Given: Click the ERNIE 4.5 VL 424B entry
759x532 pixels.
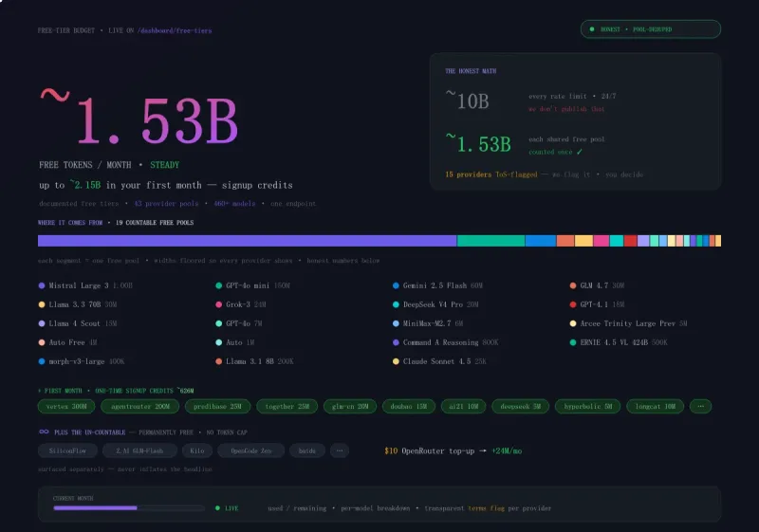Looking at the screenshot, I should pyautogui.click(x=619, y=342).
